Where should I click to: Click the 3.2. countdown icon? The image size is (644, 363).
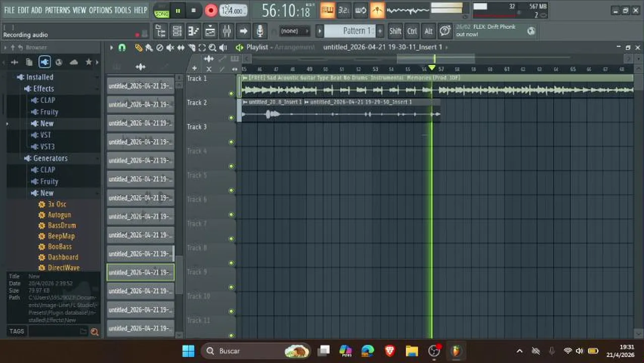point(344,10)
